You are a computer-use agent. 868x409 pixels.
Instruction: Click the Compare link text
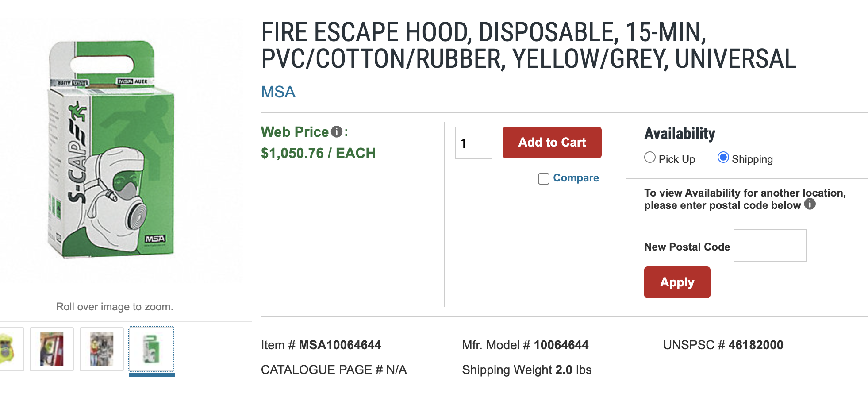(576, 178)
